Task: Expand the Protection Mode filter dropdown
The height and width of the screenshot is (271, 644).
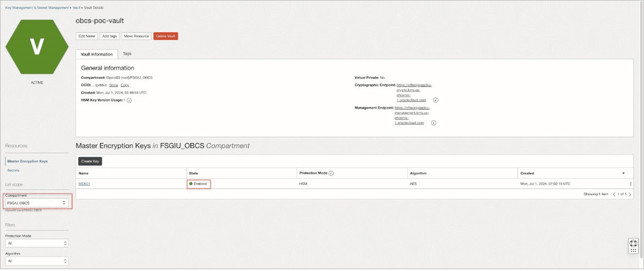Action: (x=37, y=243)
